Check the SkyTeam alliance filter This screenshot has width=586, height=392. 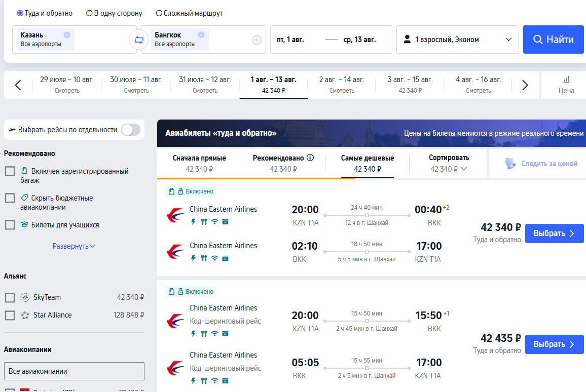pyautogui.click(x=10, y=298)
